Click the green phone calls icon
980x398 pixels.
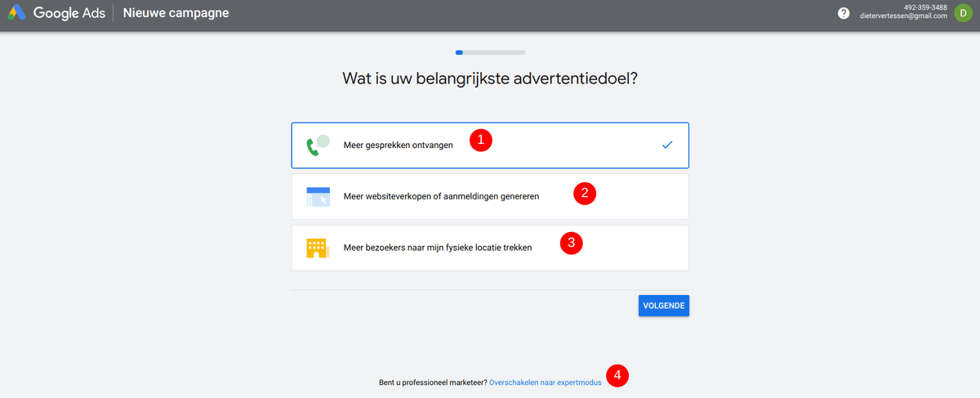click(317, 145)
